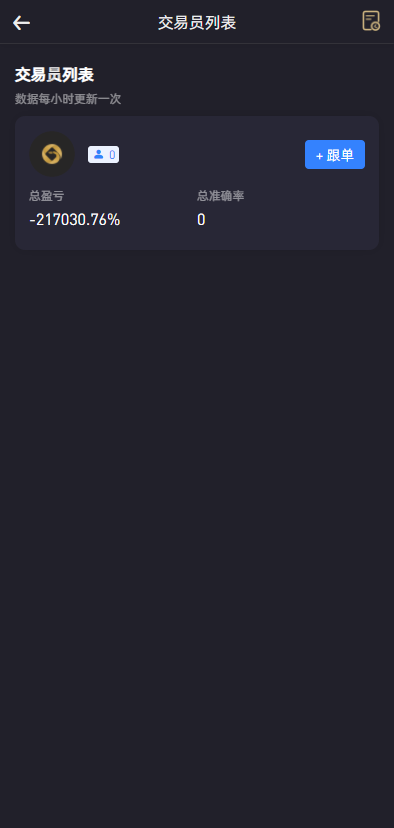394x828 pixels.
Task: Click the +跟单 follow button
Action: point(335,155)
